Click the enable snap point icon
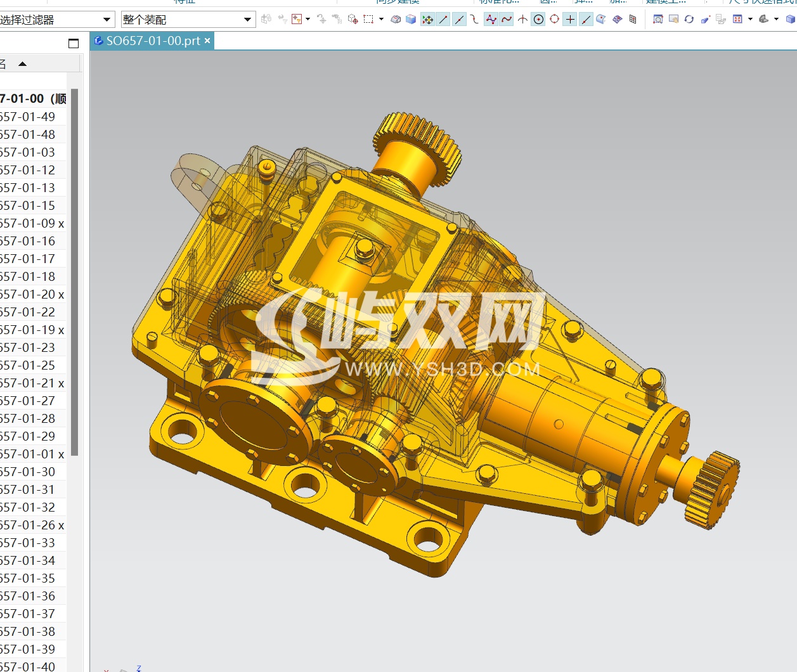 (x=428, y=20)
